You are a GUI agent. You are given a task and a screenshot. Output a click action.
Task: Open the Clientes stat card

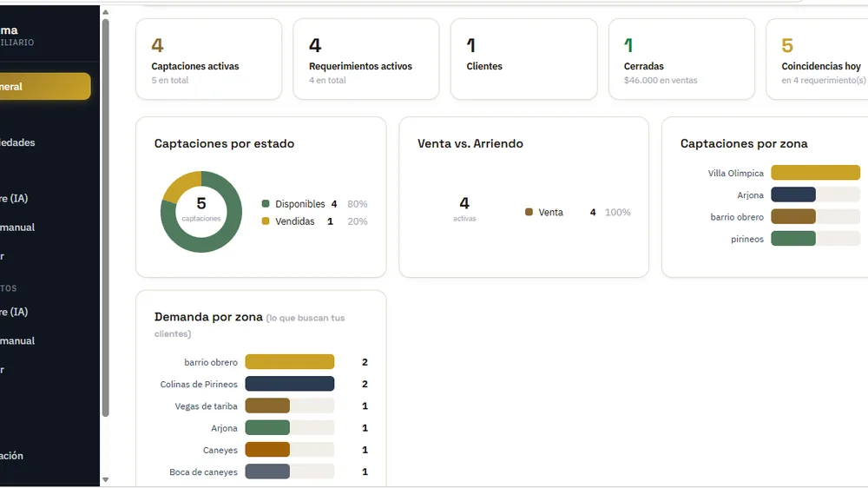click(x=523, y=59)
